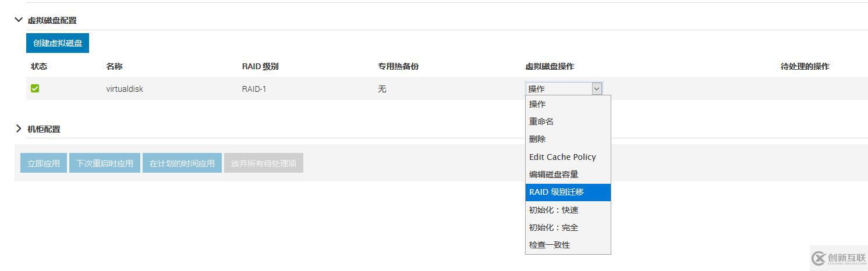Choose 删除 in the operations list

537,139
